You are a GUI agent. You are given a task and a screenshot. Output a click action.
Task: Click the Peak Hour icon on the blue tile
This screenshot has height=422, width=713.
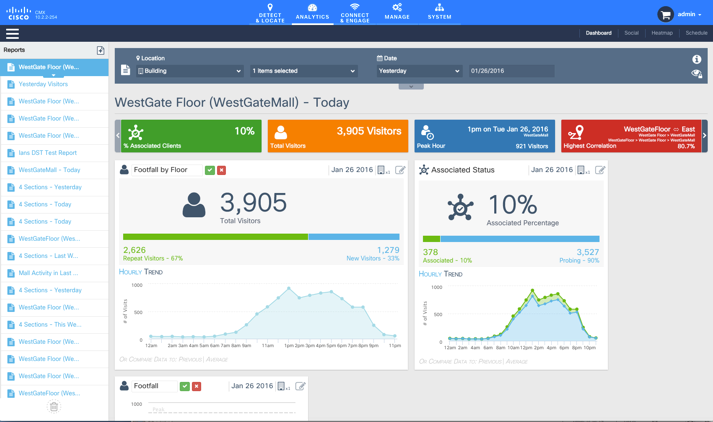(427, 132)
